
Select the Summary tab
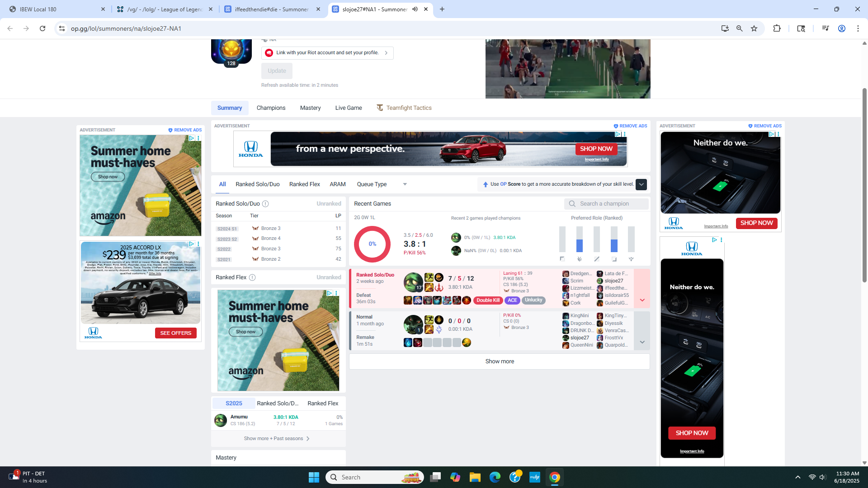click(230, 108)
